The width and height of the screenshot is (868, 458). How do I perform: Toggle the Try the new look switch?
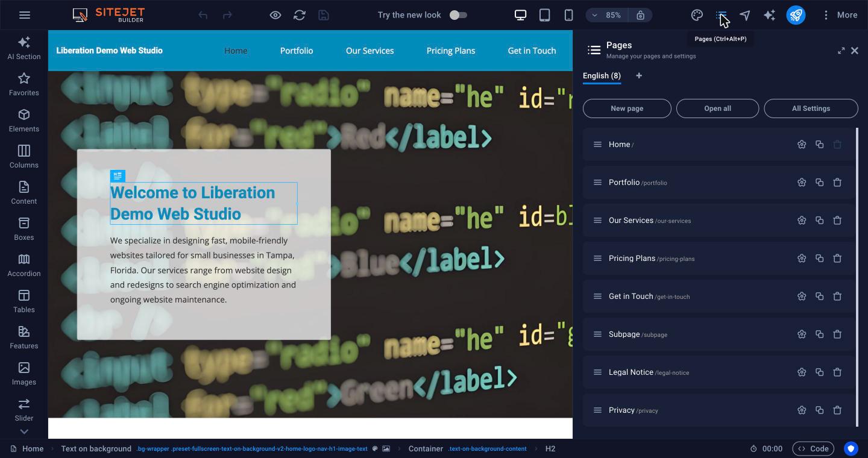[458, 15]
